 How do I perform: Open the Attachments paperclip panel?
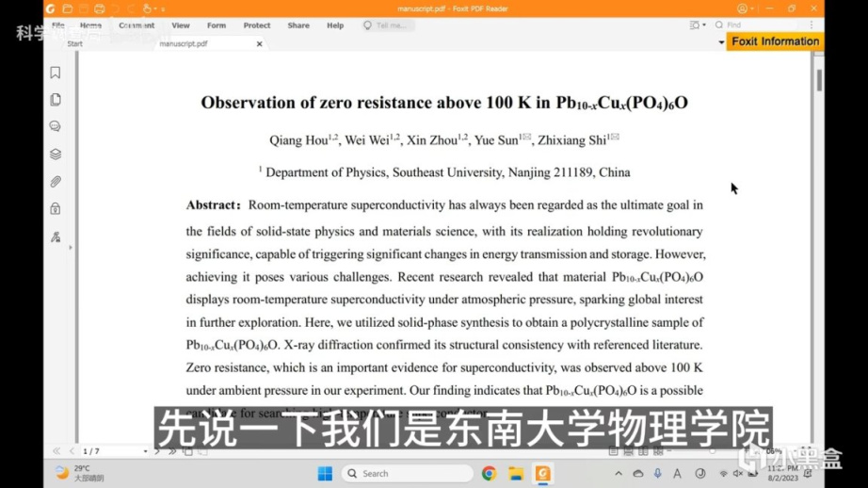(x=56, y=182)
